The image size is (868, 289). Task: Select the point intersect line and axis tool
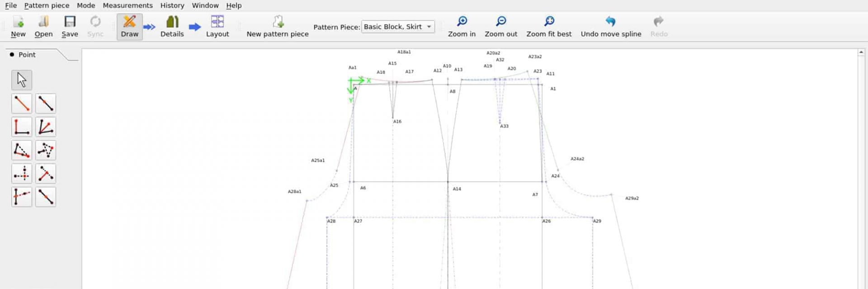coord(22,197)
